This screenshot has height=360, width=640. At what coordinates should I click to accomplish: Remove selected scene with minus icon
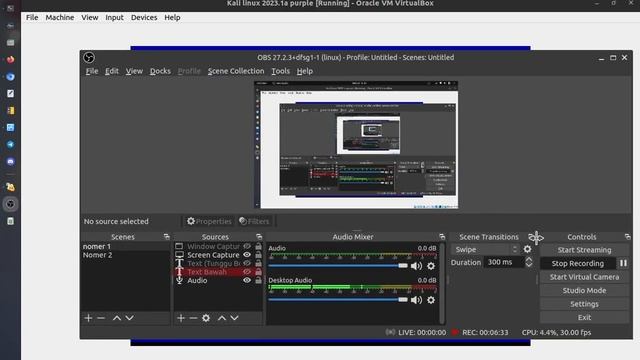(x=101, y=318)
